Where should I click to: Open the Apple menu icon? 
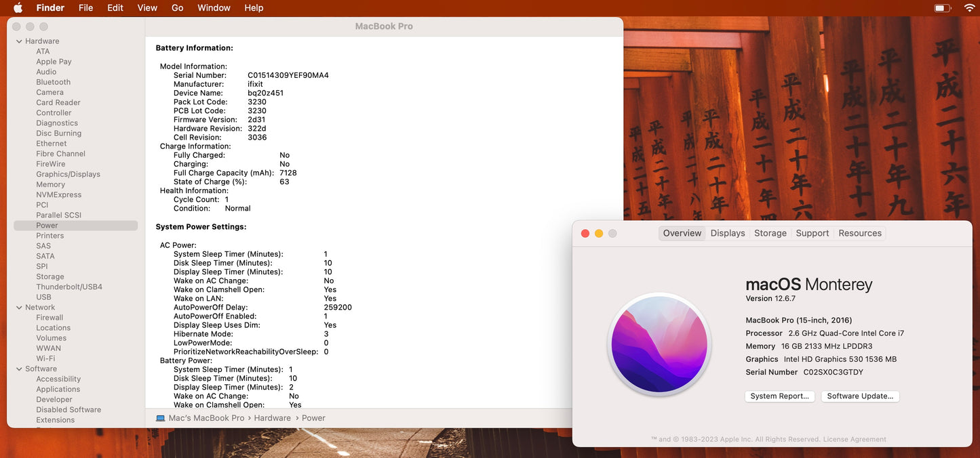click(18, 8)
